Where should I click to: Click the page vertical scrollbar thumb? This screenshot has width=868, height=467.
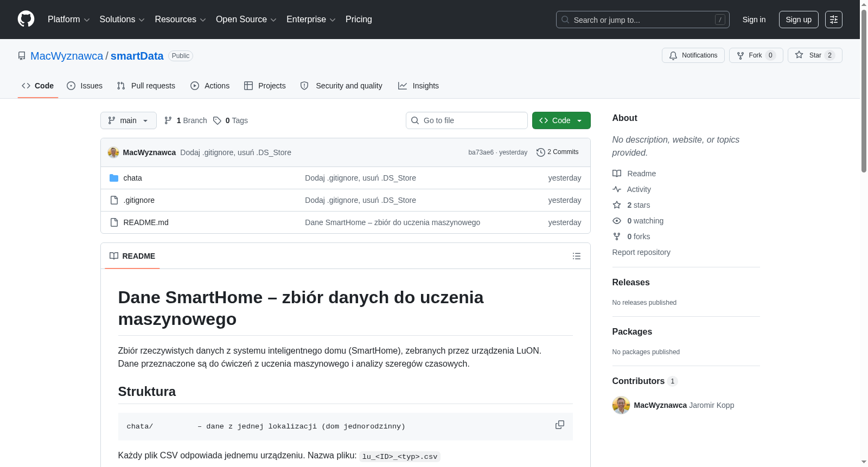(x=864, y=91)
